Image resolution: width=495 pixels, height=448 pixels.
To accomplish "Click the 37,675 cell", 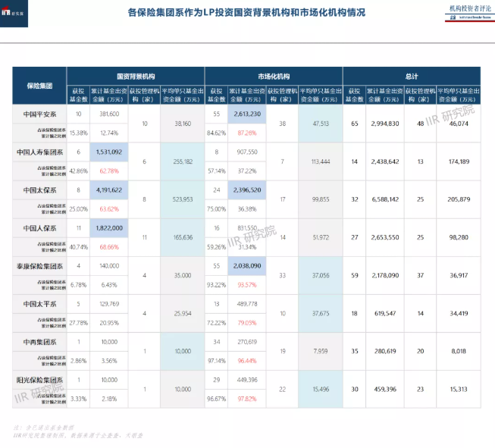I will tap(321, 314).
